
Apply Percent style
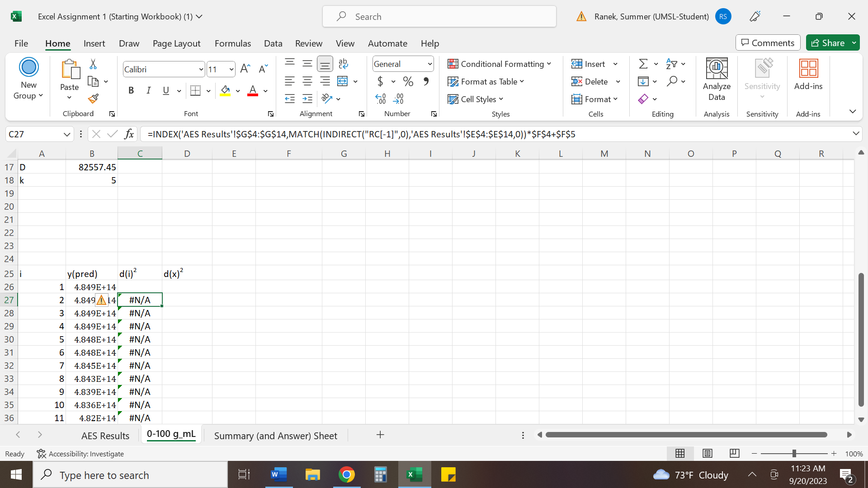point(408,81)
